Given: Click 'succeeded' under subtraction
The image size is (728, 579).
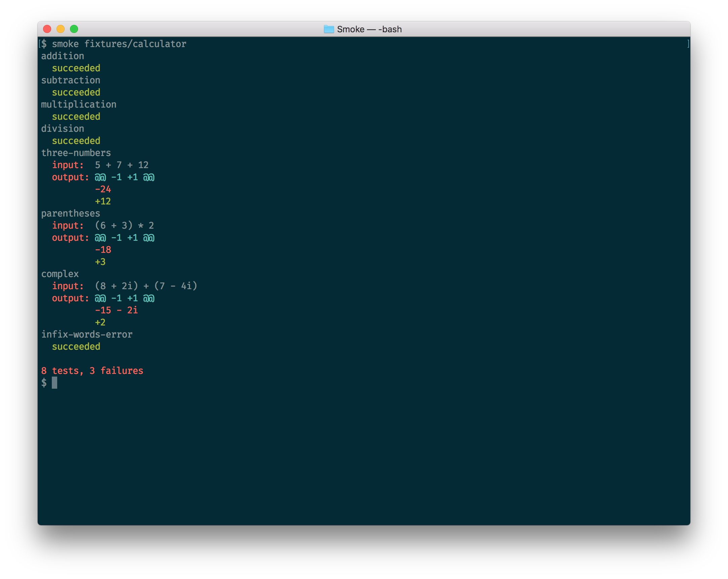Looking at the screenshot, I should (76, 92).
